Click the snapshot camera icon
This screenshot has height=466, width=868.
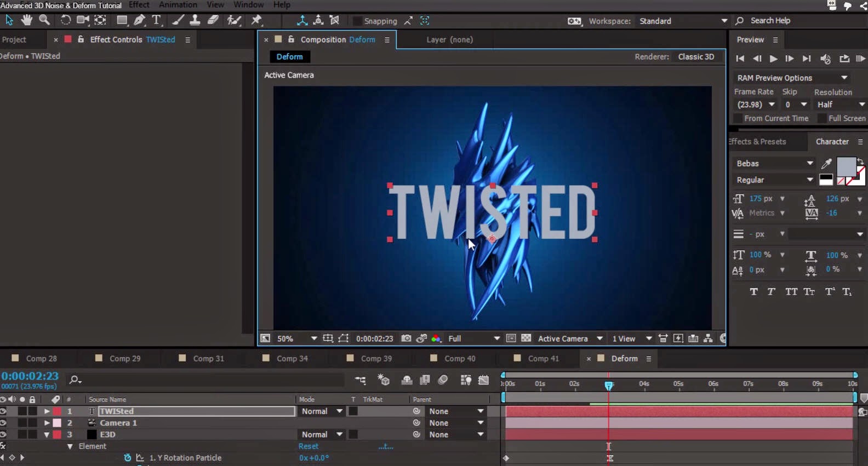(x=406, y=338)
